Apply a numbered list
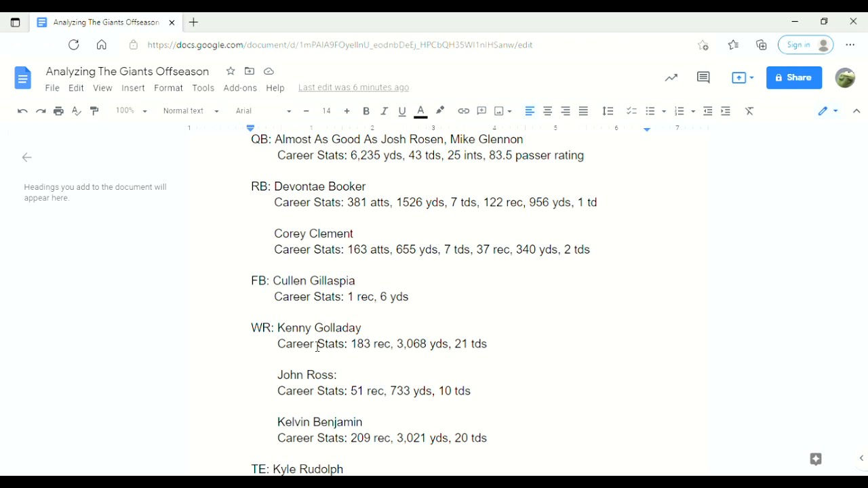The width and height of the screenshot is (868, 488). pos(680,111)
